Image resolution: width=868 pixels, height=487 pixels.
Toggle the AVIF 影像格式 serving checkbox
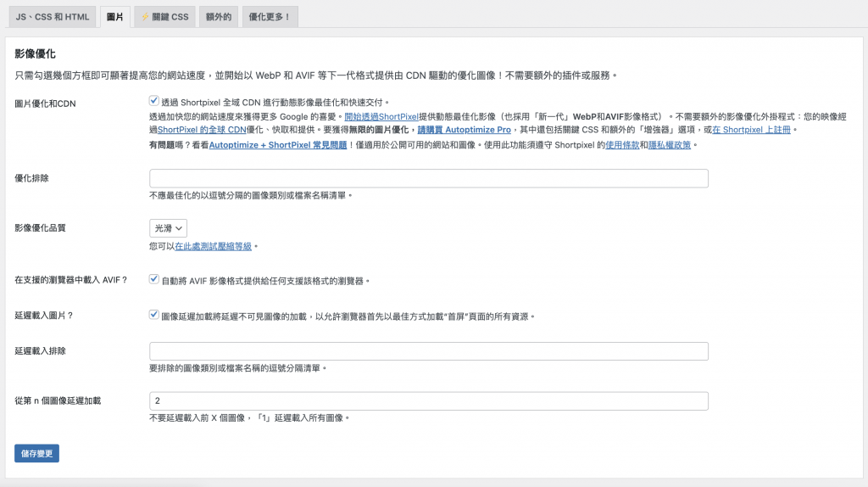coord(154,279)
